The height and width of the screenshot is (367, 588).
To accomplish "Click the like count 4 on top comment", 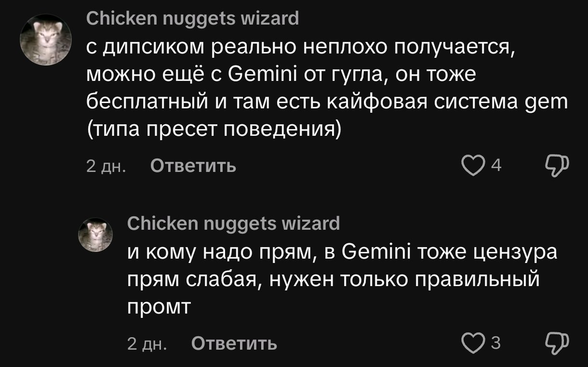I will (496, 166).
